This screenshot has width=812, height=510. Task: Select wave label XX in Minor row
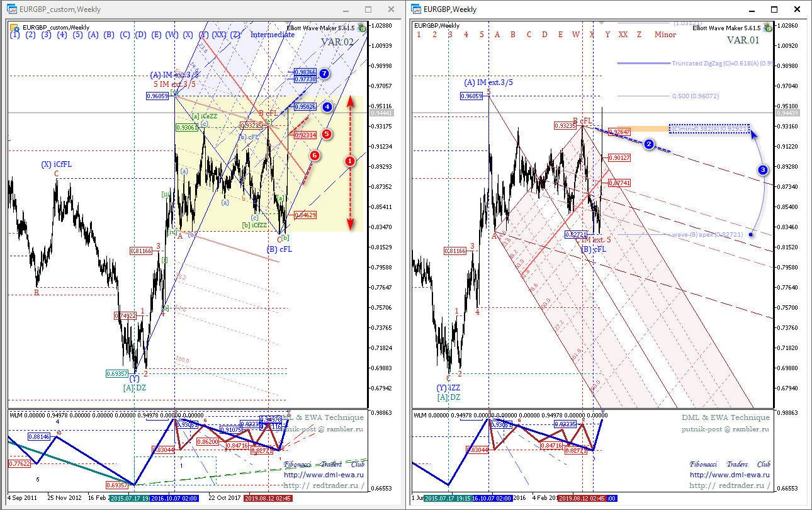pyautogui.click(x=623, y=35)
